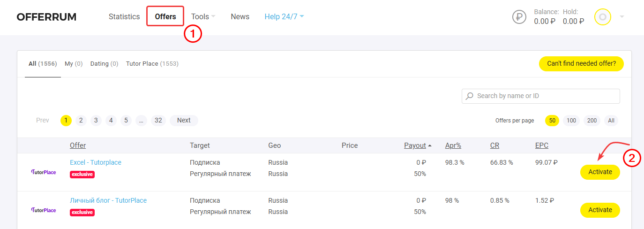Go to page 5
This screenshot has height=229, width=644.
[x=126, y=121]
